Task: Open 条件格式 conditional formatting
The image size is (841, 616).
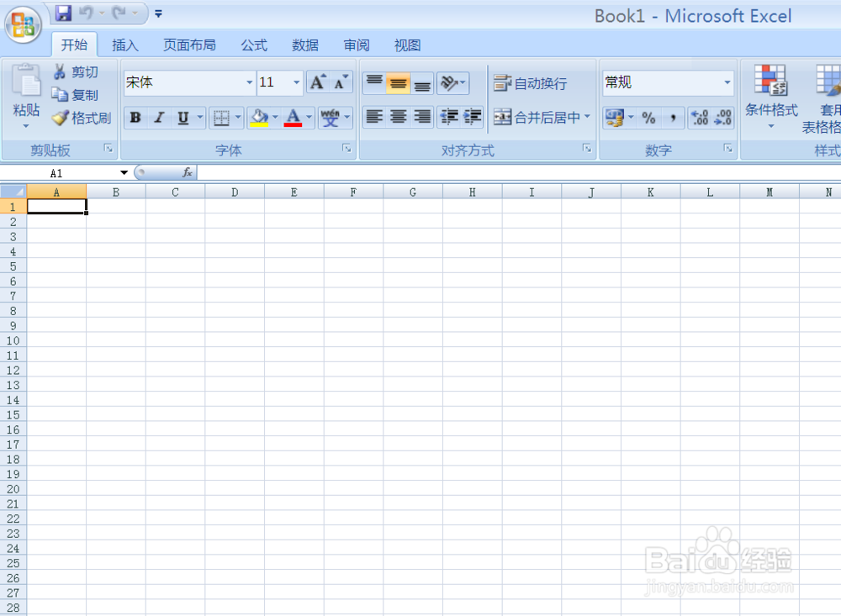Action: (770, 97)
